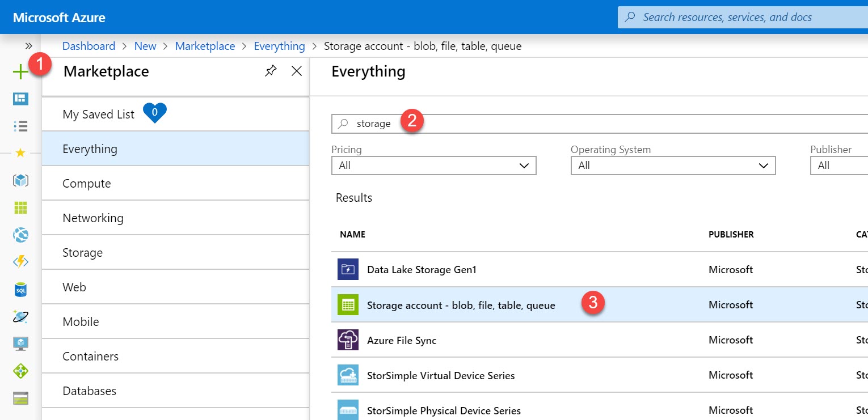The height and width of the screenshot is (420, 868).
Task: Open the Operating System filter dropdown
Action: 673,166
